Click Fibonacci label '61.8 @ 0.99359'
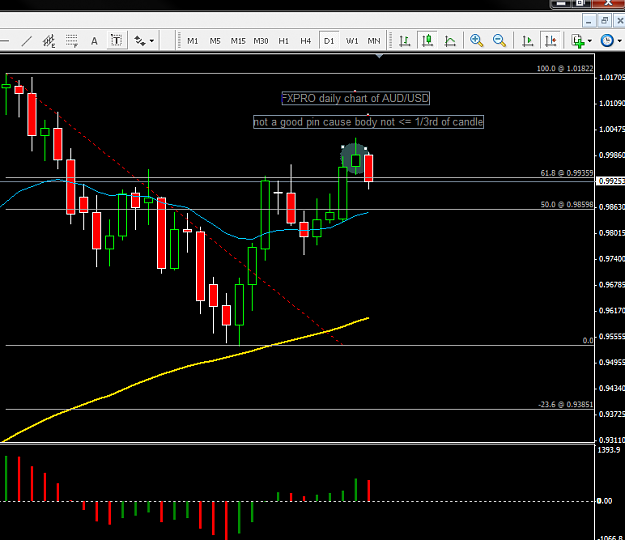 [566, 173]
